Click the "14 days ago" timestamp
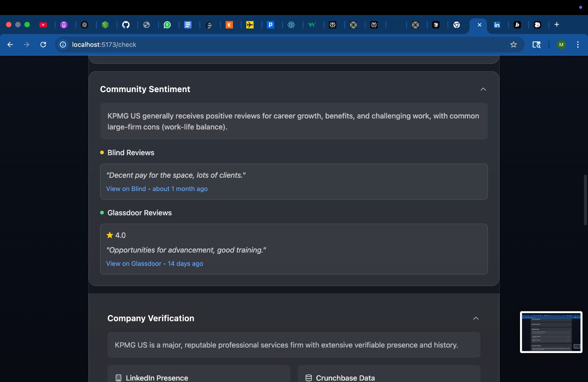588x382 pixels. click(186, 264)
